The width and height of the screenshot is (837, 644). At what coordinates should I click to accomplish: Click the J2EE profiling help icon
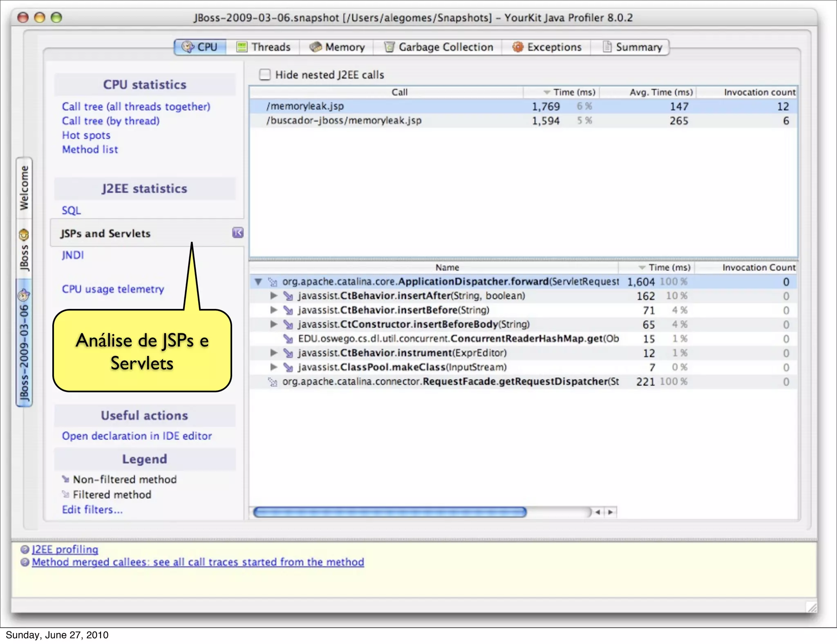[25, 550]
